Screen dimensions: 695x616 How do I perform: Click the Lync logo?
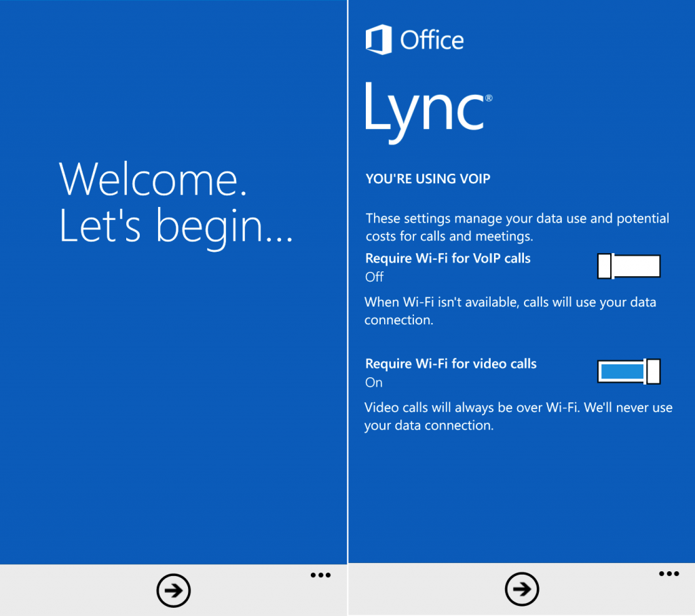[x=424, y=109]
